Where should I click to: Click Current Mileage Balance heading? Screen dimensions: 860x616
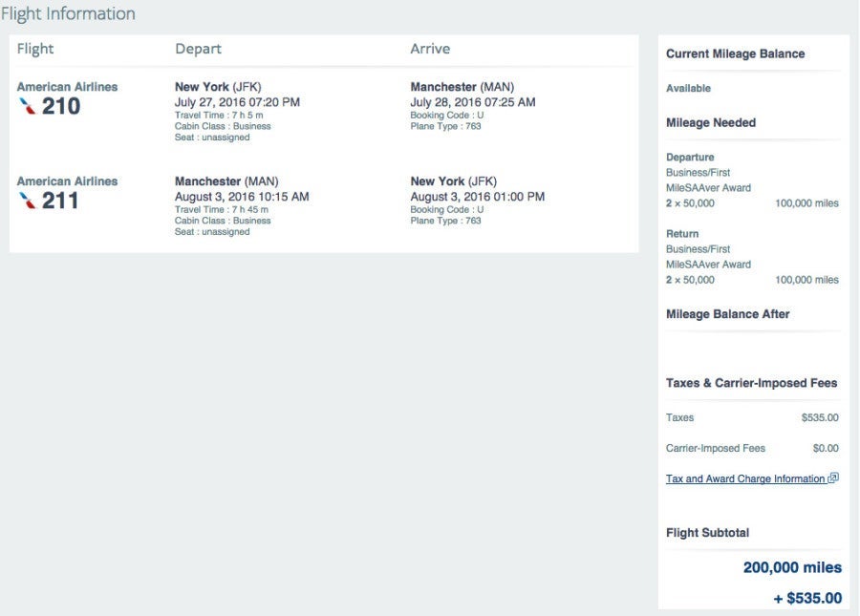coord(735,54)
